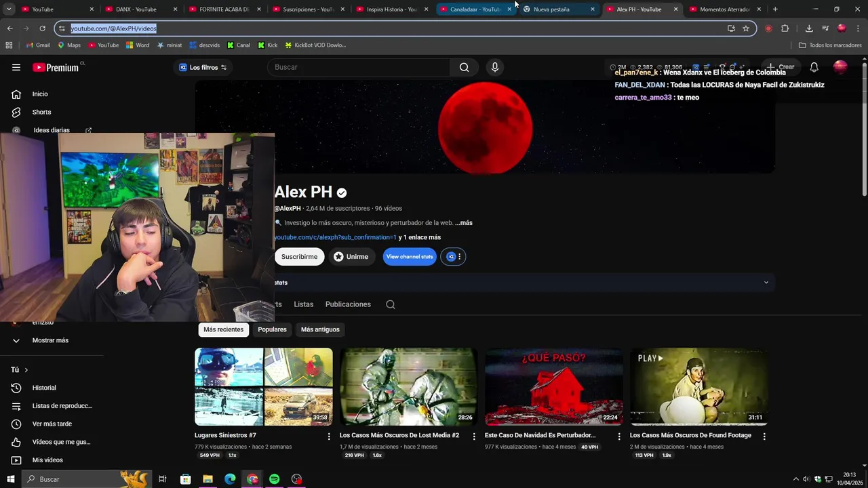Viewport: 868px width, 488px height.
Task: Switch to DANX - YouTube tab
Action: [141, 9]
